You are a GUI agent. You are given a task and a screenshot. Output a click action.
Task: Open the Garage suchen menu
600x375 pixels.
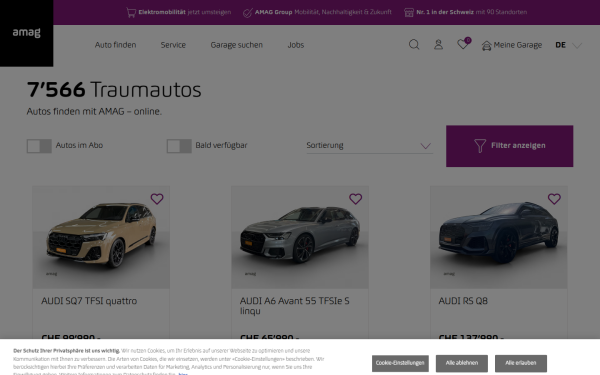[x=236, y=45]
